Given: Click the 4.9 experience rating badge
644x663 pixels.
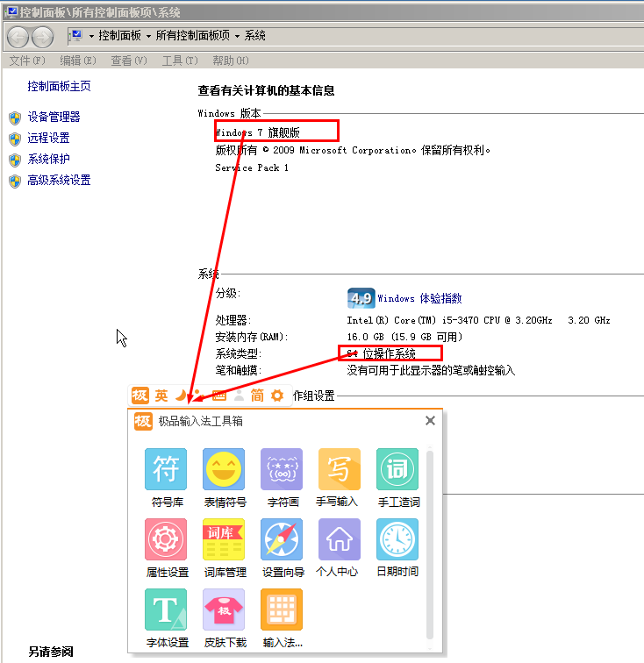Looking at the screenshot, I should (361, 298).
